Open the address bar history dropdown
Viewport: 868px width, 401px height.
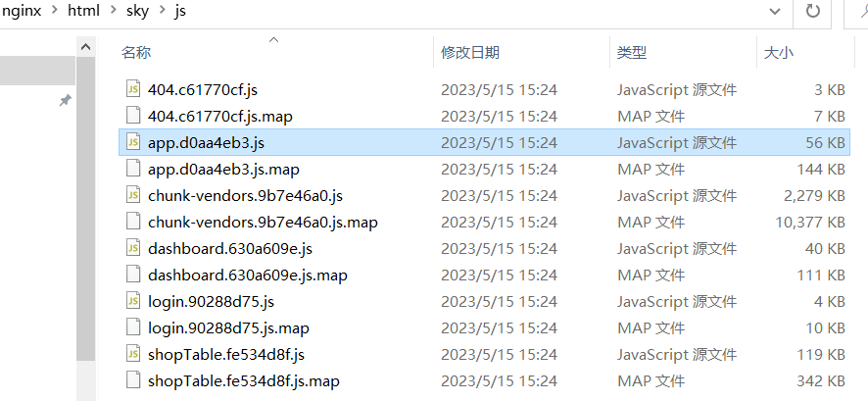tap(775, 11)
